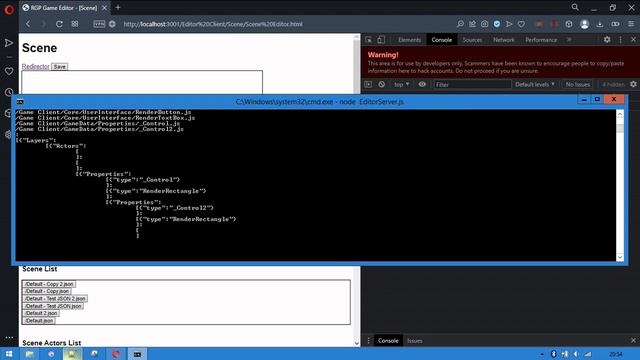Open the user profile avatar icon

tap(584, 24)
